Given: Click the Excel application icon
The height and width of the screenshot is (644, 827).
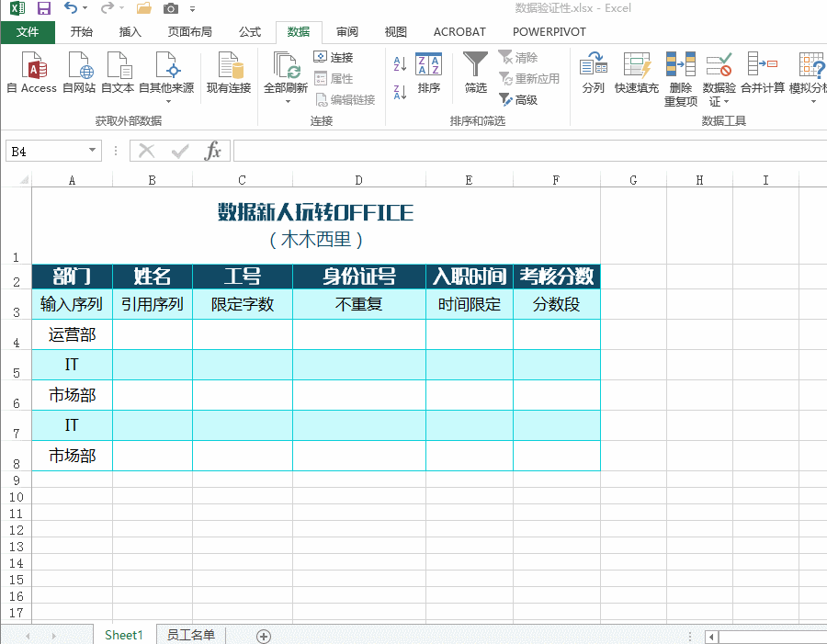Looking at the screenshot, I should [x=17, y=8].
